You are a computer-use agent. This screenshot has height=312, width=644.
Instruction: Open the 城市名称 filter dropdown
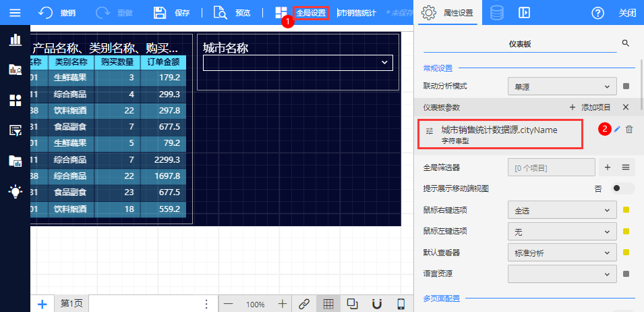298,63
